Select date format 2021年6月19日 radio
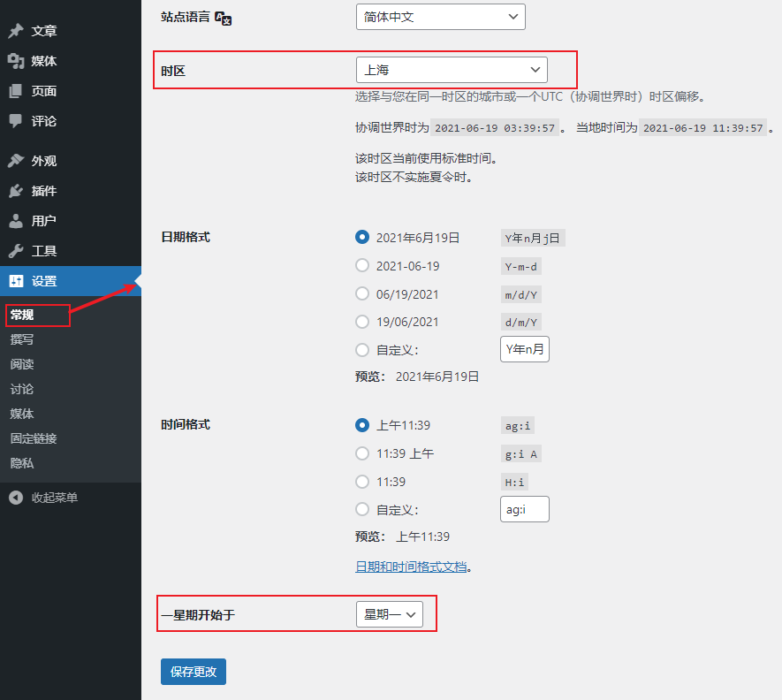Image resolution: width=782 pixels, height=700 pixels. (362, 237)
